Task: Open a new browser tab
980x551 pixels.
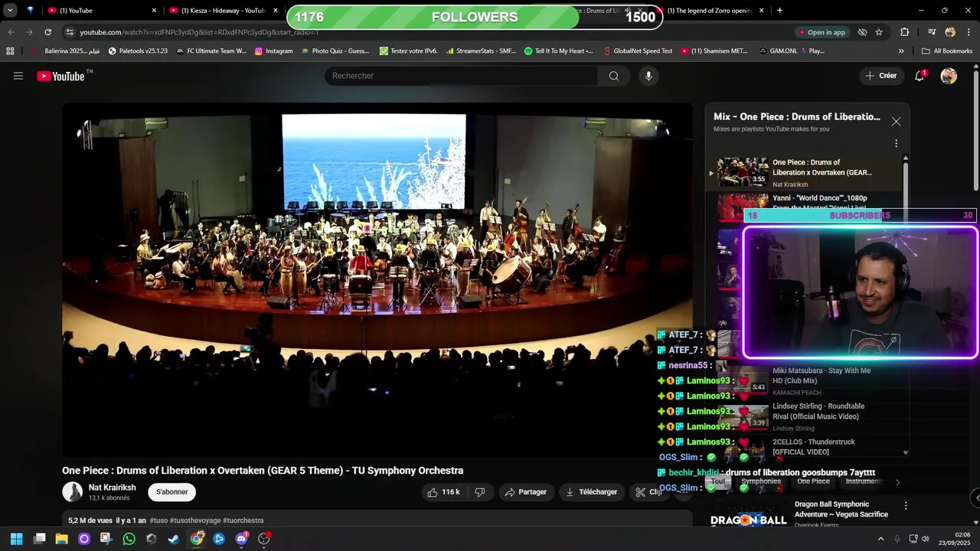Action: coord(779,11)
